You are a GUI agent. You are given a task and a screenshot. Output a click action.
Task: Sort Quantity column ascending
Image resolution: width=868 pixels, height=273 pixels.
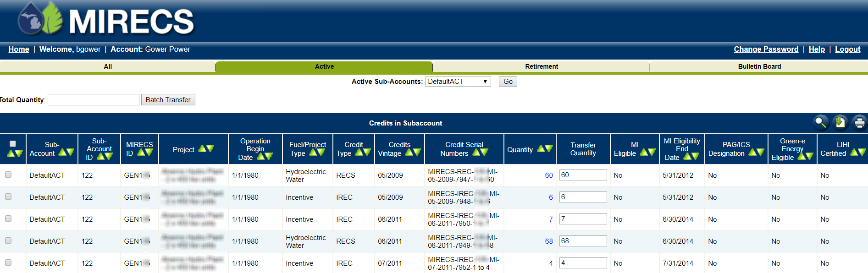541,148
